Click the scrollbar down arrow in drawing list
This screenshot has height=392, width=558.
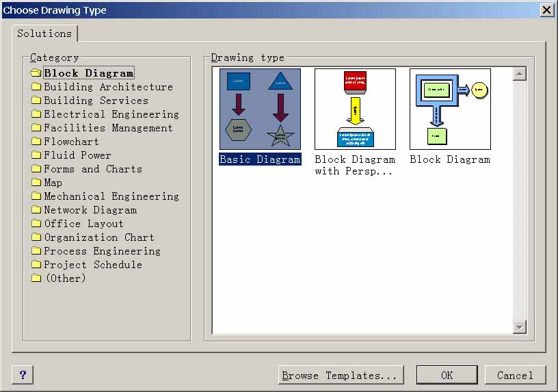519,327
